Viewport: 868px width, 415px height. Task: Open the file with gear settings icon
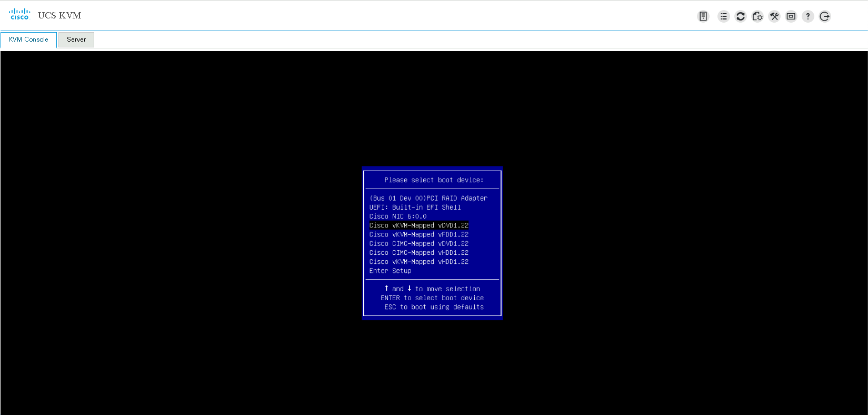click(757, 16)
